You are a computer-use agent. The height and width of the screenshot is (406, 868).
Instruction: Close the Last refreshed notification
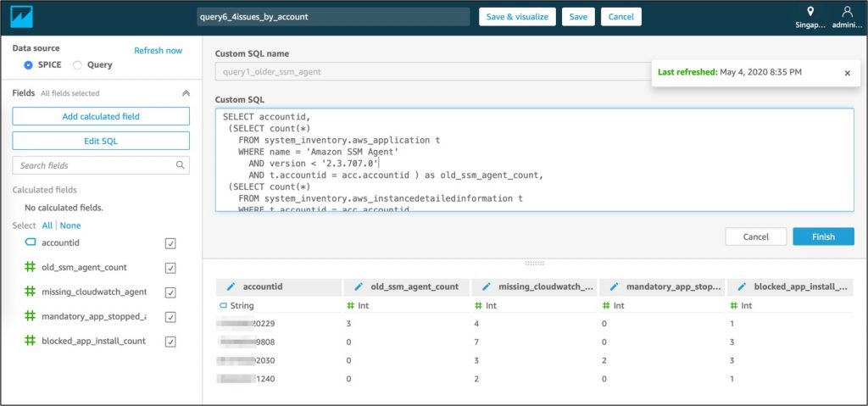[x=847, y=73]
